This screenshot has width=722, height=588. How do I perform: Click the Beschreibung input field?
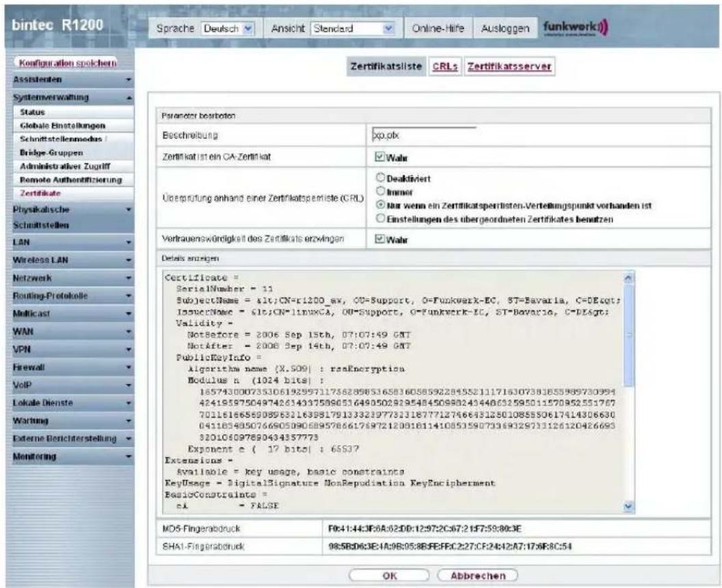point(424,135)
